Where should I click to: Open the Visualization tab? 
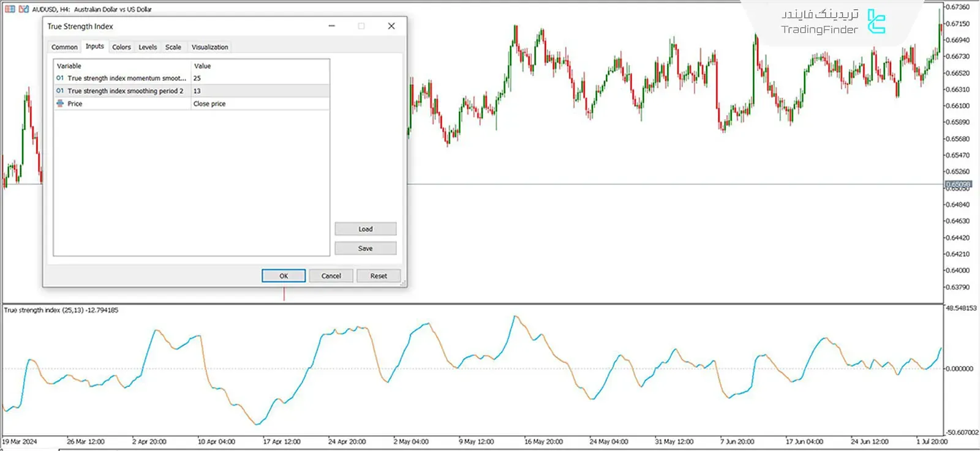coord(209,47)
